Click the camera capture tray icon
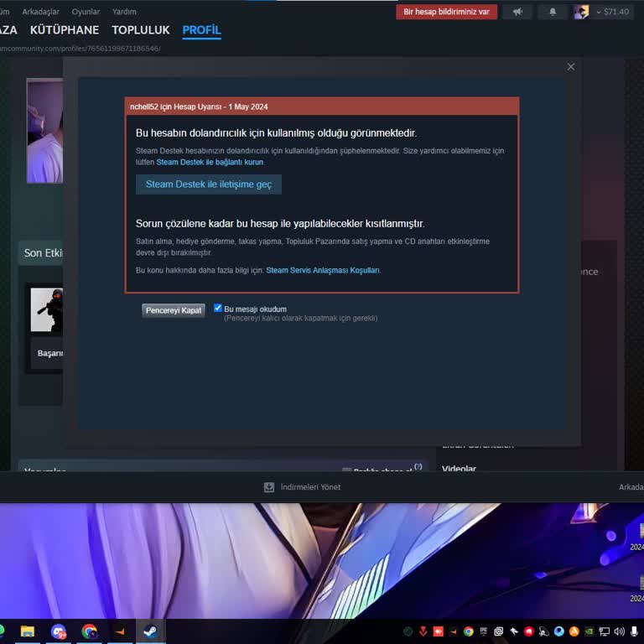Screen dimensions: 644x644 [x=499, y=631]
